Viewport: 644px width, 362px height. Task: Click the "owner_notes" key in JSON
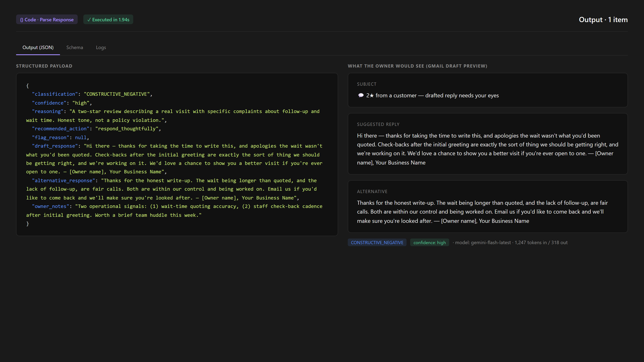[x=51, y=206]
